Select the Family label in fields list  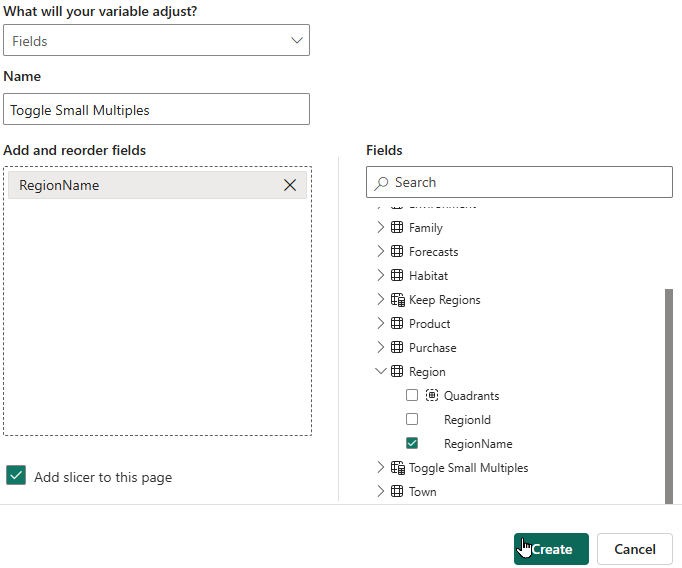pyautogui.click(x=426, y=228)
